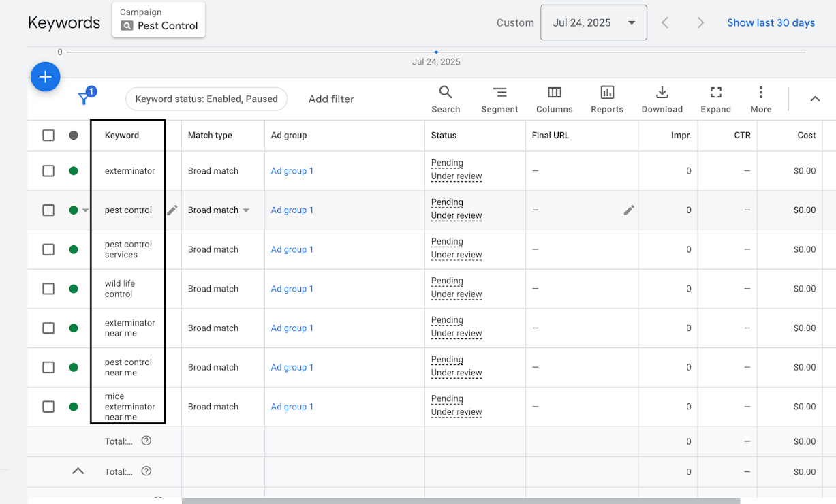Edit the pest control keyword pencil icon
Viewport: 836px width, 504px height.
[172, 210]
